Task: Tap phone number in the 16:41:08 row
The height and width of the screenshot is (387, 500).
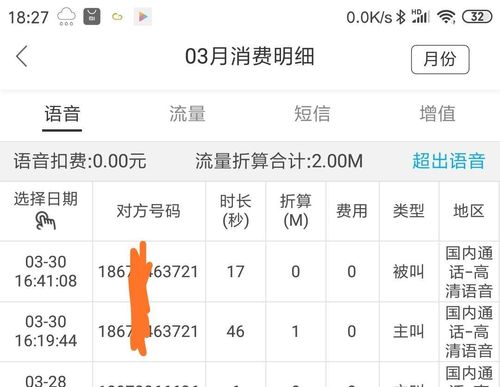Action: pyautogui.click(x=148, y=271)
